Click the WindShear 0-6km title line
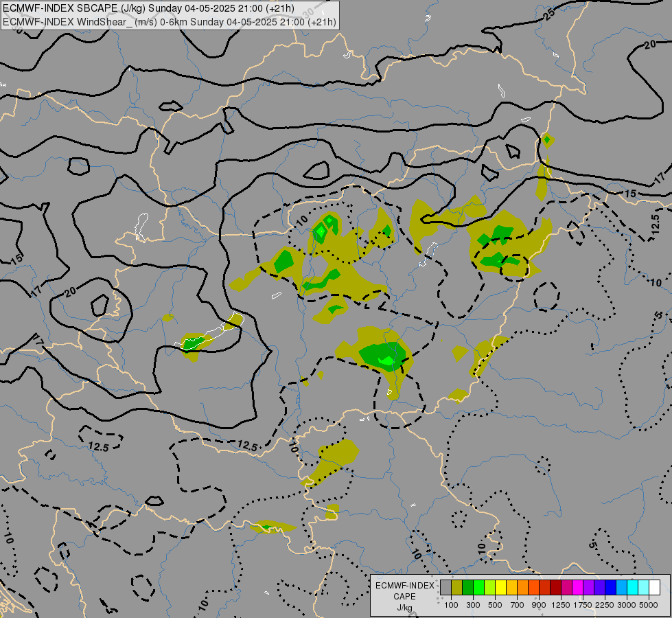Image resolution: width=672 pixels, height=618 pixels. point(170,22)
